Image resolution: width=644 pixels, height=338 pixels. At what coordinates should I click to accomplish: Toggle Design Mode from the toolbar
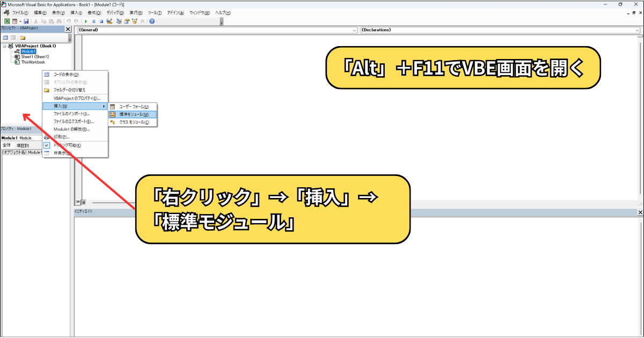coord(109,21)
